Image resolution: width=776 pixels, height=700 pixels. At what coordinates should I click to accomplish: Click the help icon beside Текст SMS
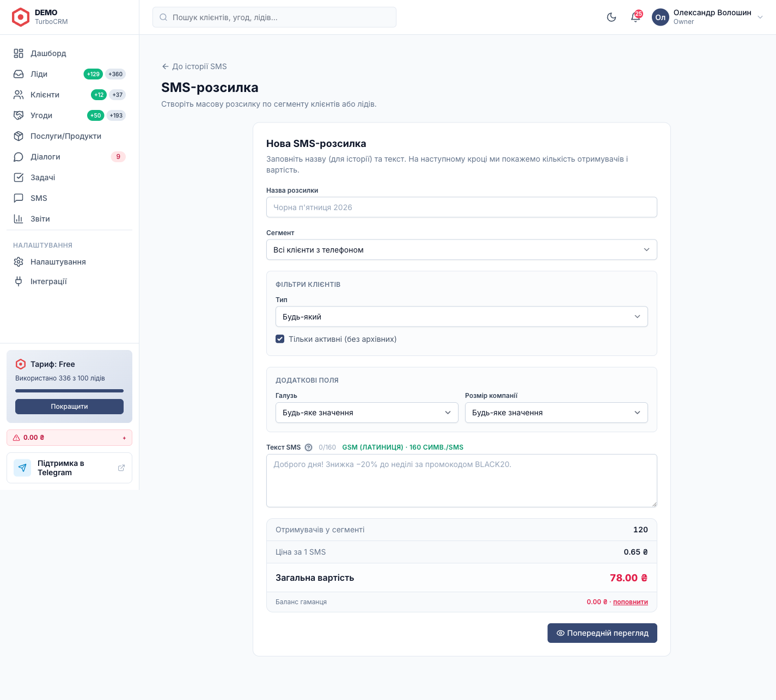click(x=308, y=447)
